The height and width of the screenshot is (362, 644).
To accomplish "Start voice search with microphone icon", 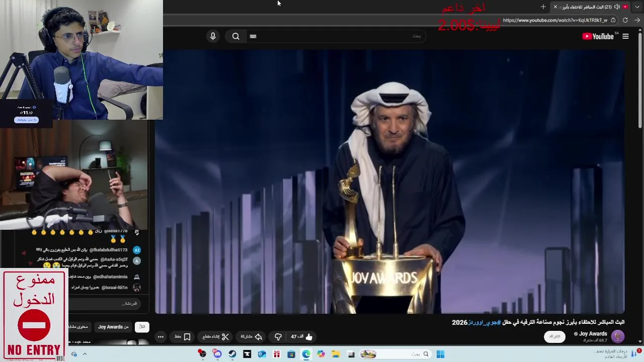I will click(213, 36).
